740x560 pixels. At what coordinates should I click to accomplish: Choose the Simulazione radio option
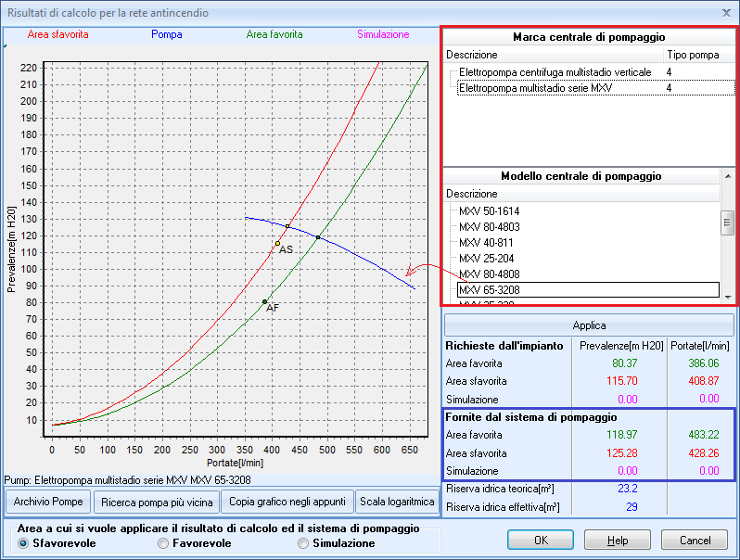pyautogui.click(x=304, y=543)
